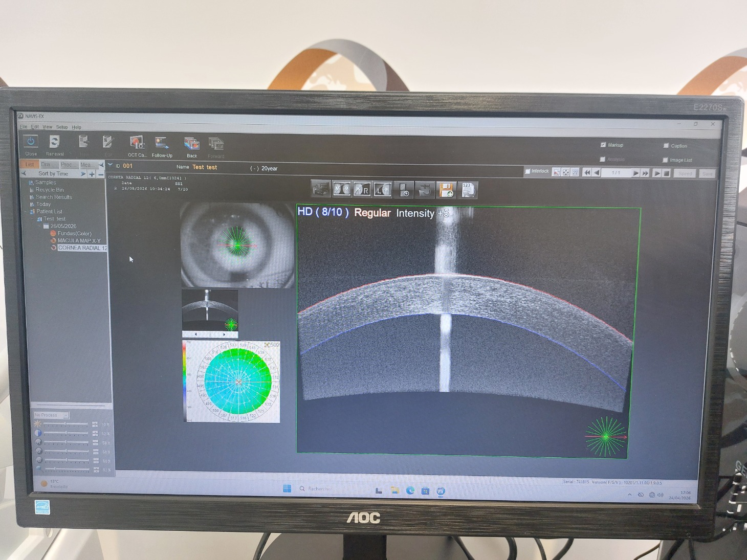Select the right eye R view icon
The image size is (747, 560).
point(362,190)
